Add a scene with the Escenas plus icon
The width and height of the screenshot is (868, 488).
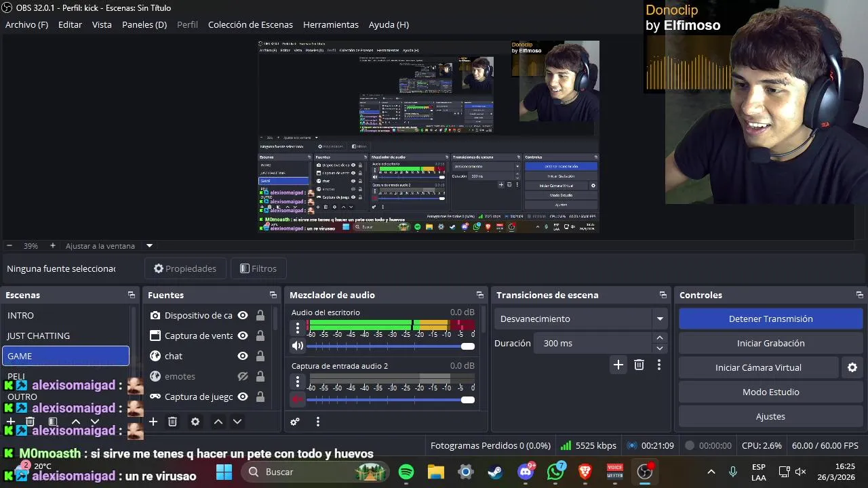click(10, 422)
